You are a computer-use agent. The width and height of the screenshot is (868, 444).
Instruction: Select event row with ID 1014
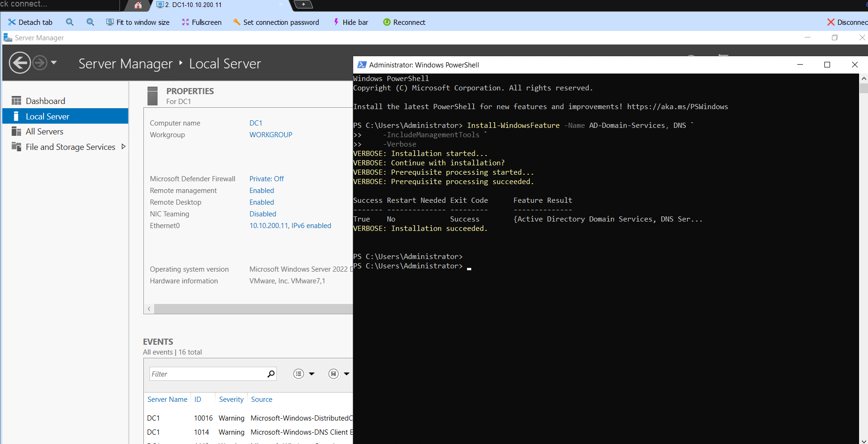[x=248, y=432]
